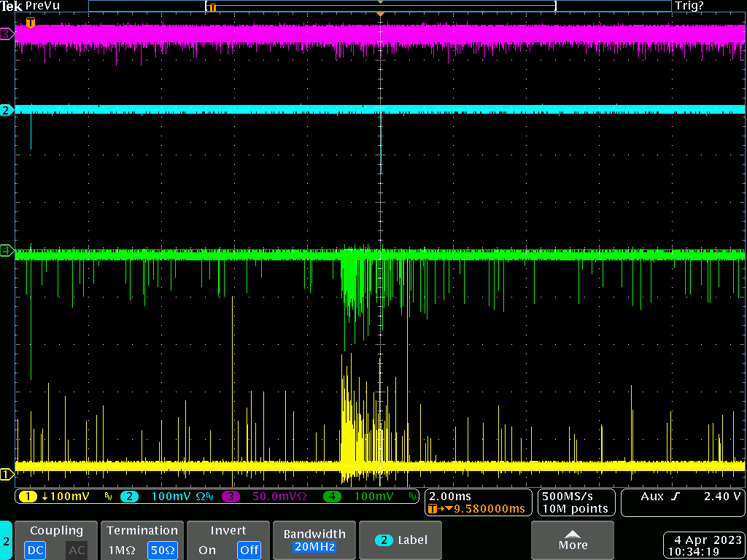The height and width of the screenshot is (560, 747).
Task: Click the channel 3 ground marker
Action: coord(7,34)
